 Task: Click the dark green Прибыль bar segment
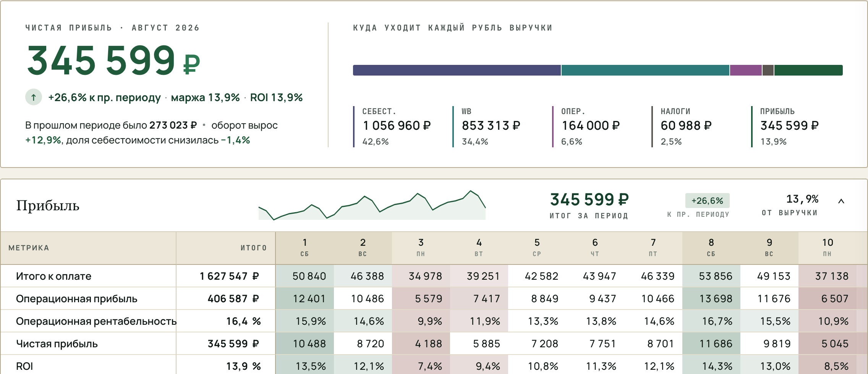tap(808, 70)
